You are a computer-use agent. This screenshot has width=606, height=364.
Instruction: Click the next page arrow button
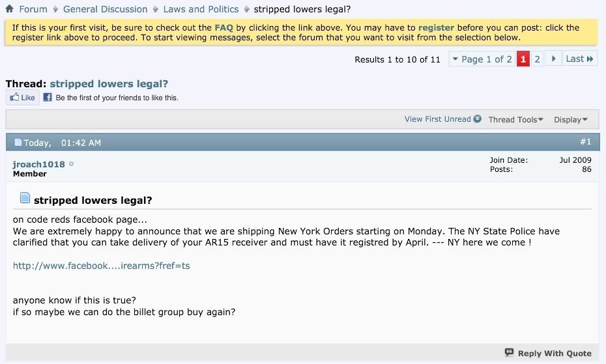click(553, 59)
